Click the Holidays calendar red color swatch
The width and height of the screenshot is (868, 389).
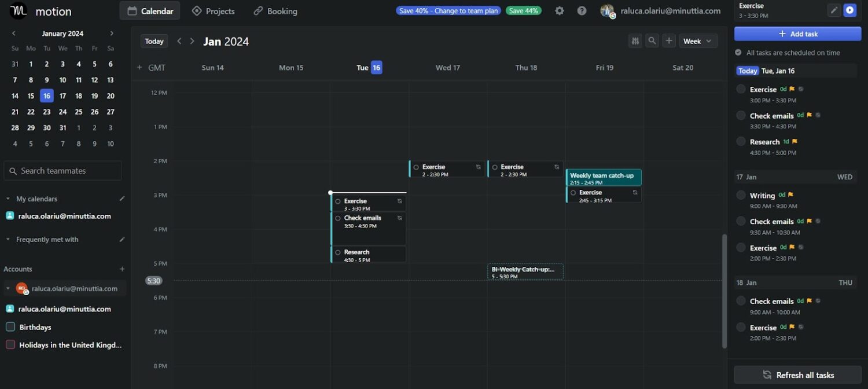tap(10, 344)
